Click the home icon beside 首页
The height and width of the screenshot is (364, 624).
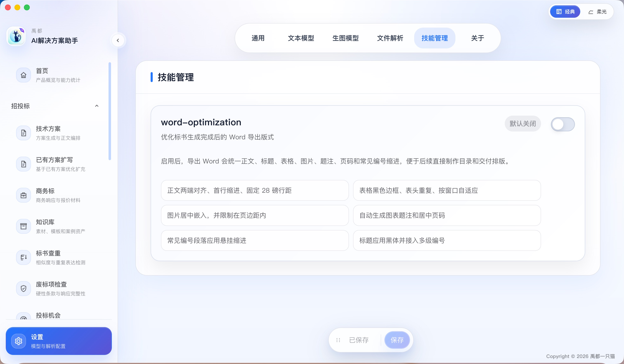coord(24,75)
